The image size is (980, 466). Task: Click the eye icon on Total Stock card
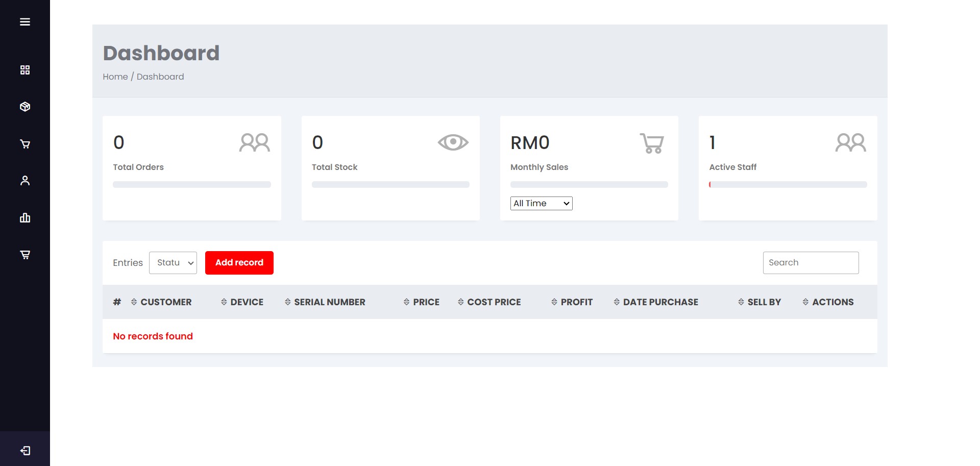click(453, 142)
